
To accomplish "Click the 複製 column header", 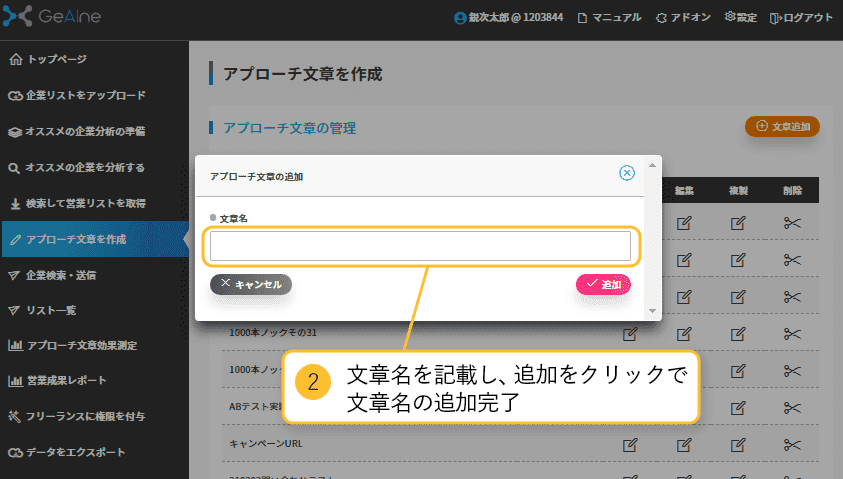I will click(738, 190).
